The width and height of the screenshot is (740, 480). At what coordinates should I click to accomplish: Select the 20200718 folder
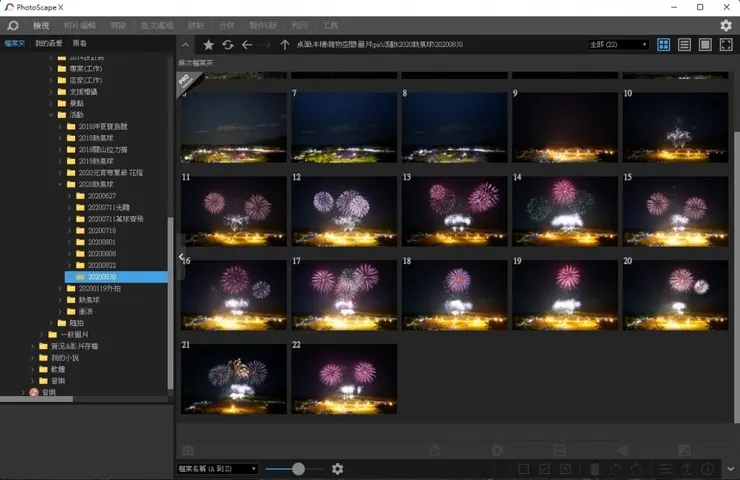click(x=101, y=230)
